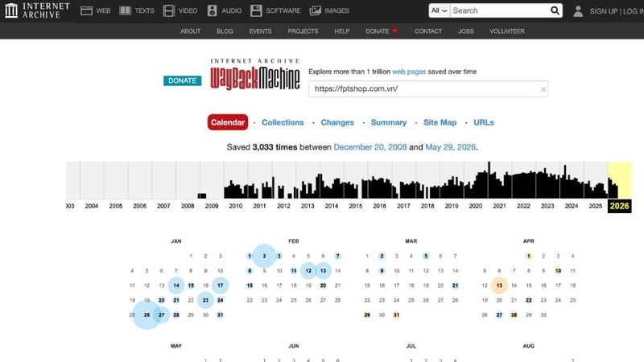
Task: Open the Internet Archive home logo
Action: [37, 10]
